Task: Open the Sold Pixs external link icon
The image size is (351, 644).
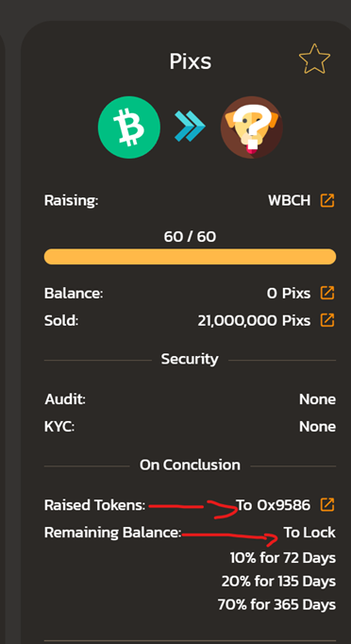Action: coord(327,320)
